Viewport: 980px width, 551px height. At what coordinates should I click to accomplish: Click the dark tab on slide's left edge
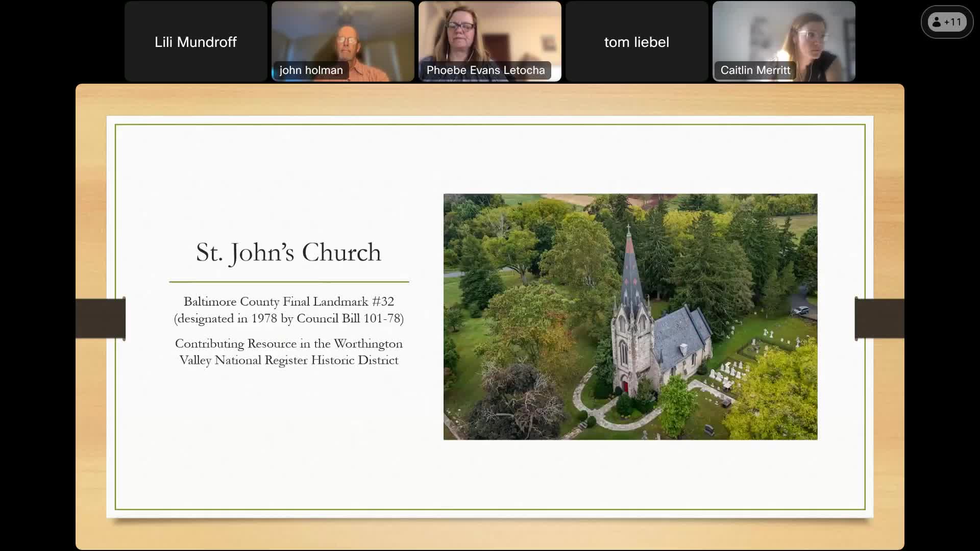click(x=101, y=318)
